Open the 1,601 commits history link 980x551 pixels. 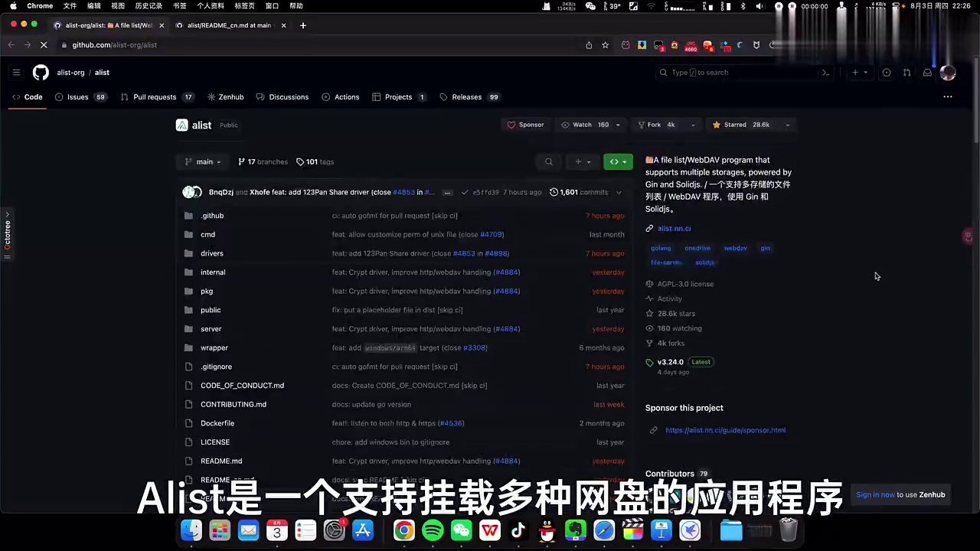click(x=579, y=192)
